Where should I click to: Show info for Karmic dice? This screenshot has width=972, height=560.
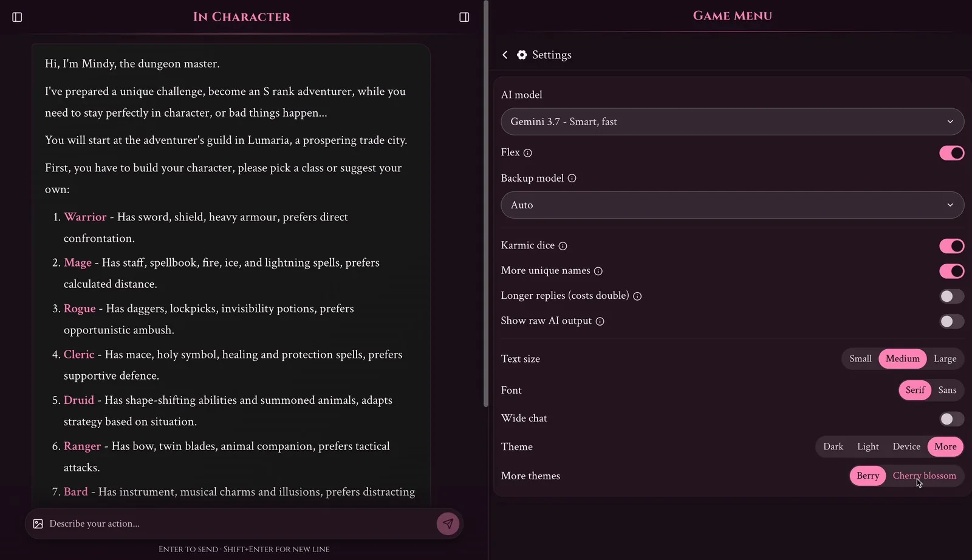(x=563, y=246)
